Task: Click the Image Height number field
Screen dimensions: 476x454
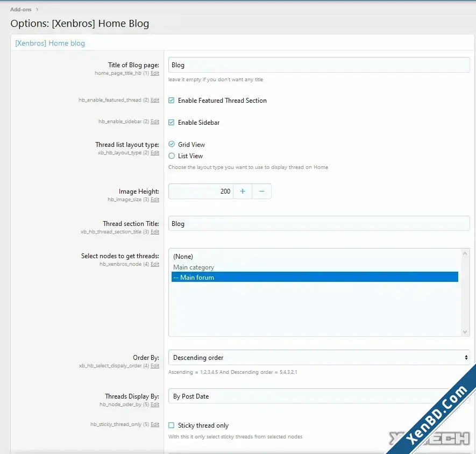Action: coord(201,191)
